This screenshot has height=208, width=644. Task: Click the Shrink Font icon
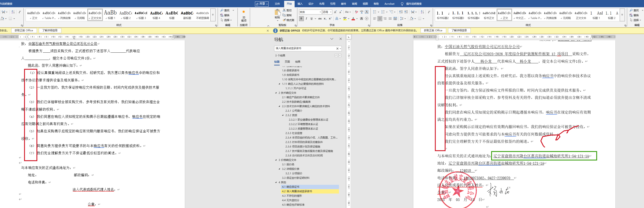[x=340, y=12]
